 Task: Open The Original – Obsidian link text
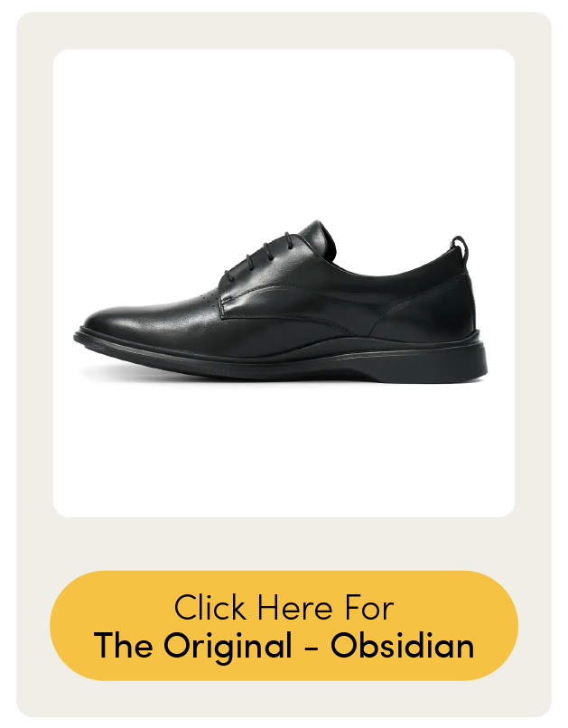click(x=284, y=646)
